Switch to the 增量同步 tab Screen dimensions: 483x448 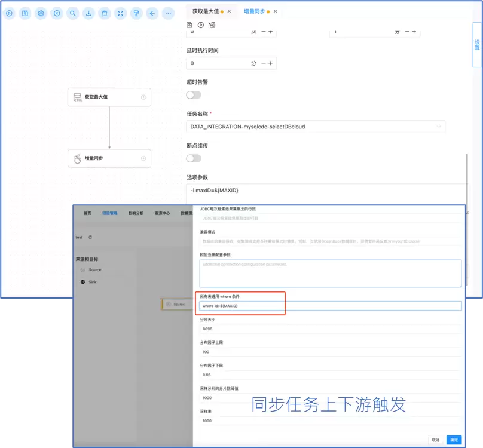coord(254,11)
